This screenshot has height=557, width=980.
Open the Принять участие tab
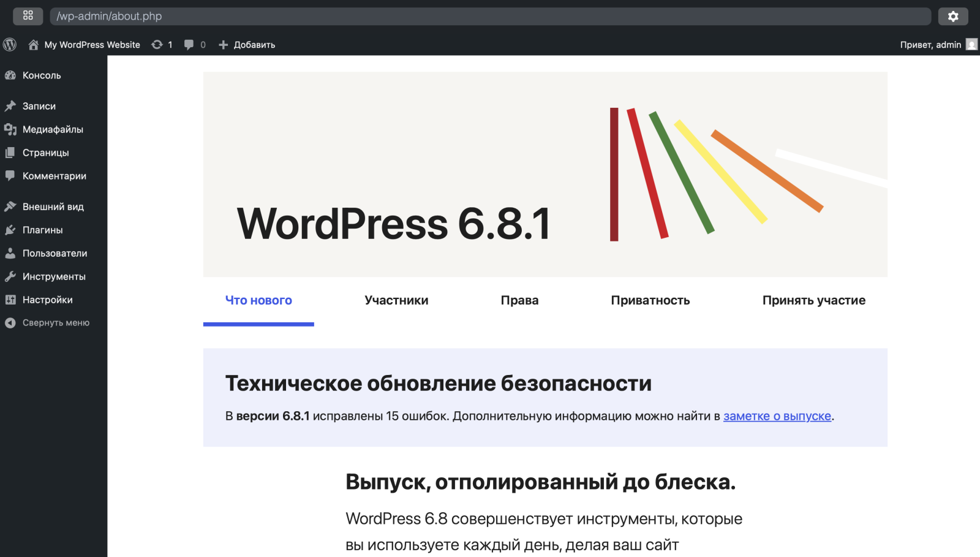coord(813,300)
